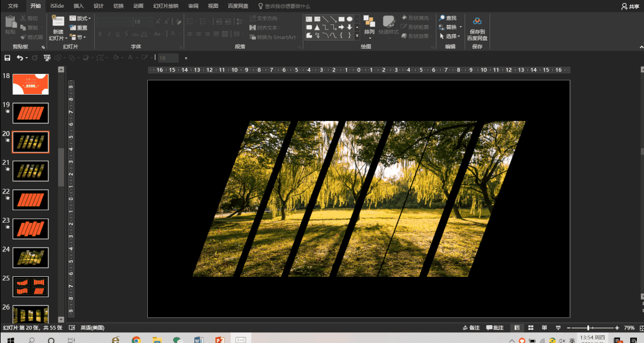Image resolution: width=644 pixels, height=343 pixels.
Task: Click the Find (查找) magnifier icon
Action: (442, 18)
